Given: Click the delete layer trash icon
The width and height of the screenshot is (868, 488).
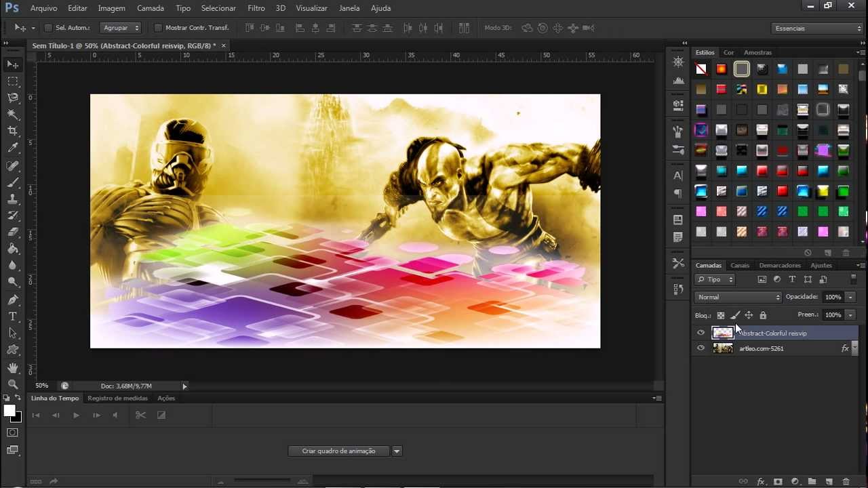Looking at the screenshot, I should click(846, 482).
